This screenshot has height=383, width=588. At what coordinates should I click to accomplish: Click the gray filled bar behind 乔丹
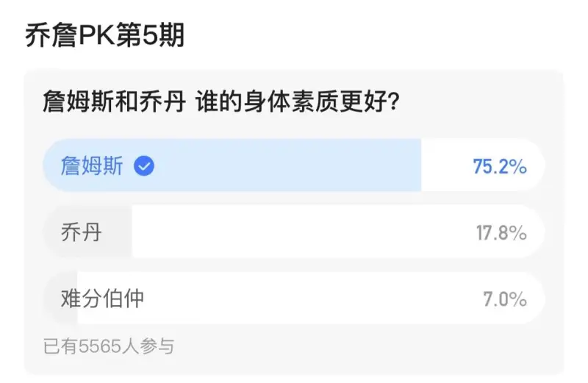click(87, 232)
